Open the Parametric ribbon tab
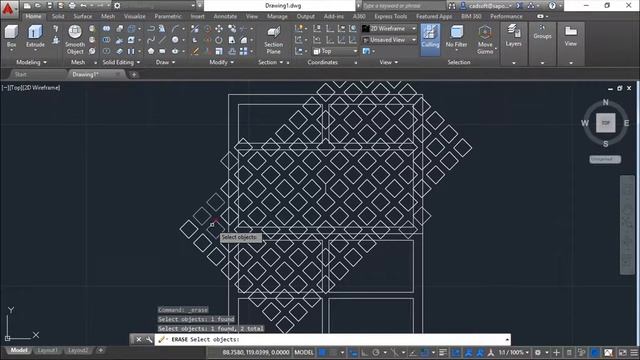The image size is (640, 360). [x=168, y=16]
